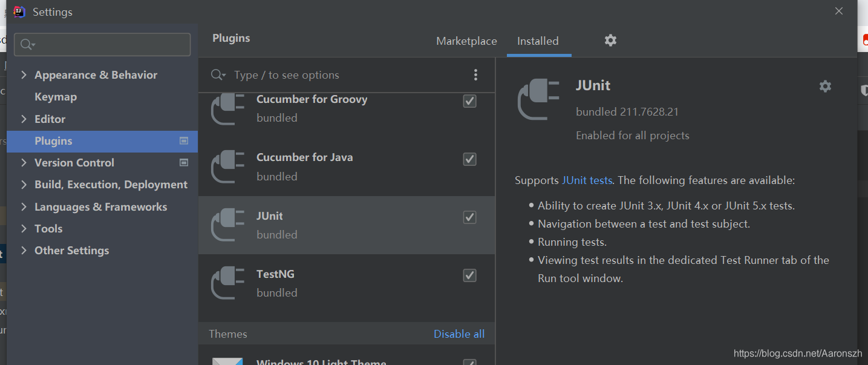Click the plugins settings gear icon beside the Installed tab
Viewport: 868px width, 365px height.
tap(610, 41)
